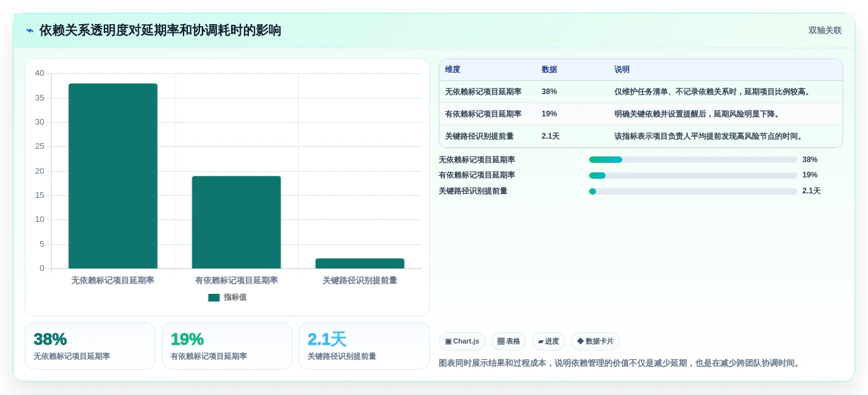Click the 表格 tag chip

tap(509, 342)
